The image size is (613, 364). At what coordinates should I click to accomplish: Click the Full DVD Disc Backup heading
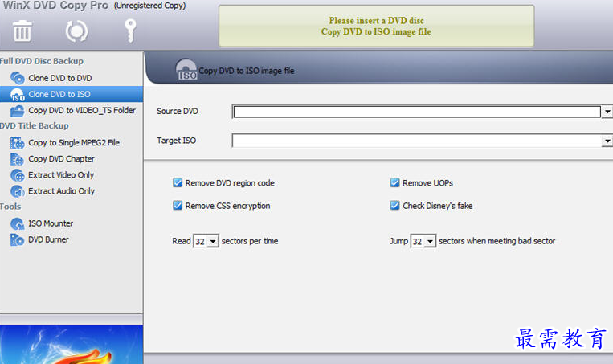[x=42, y=61]
